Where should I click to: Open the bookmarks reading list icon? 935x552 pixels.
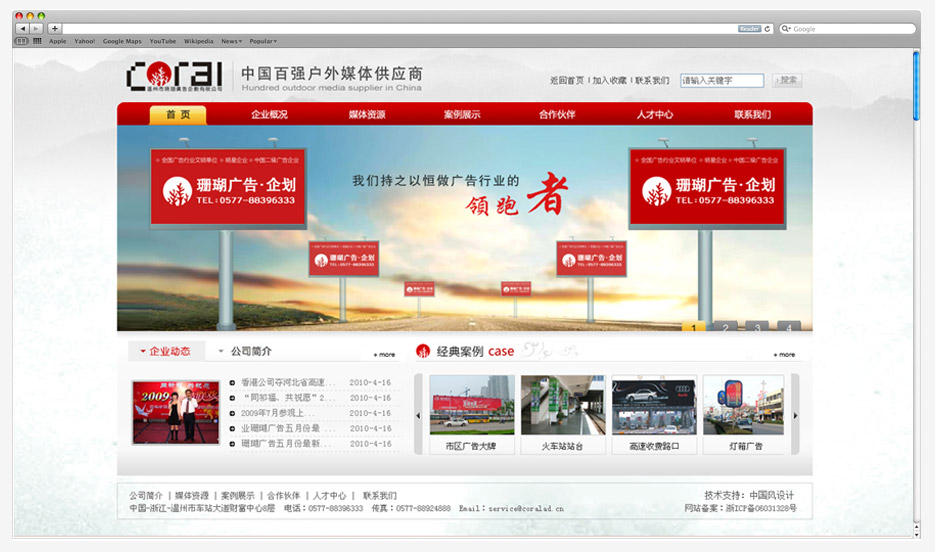pyautogui.click(x=22, y=41)
